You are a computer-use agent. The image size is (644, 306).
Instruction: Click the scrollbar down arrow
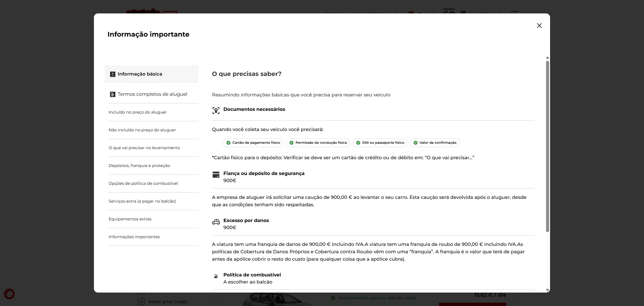547,290
